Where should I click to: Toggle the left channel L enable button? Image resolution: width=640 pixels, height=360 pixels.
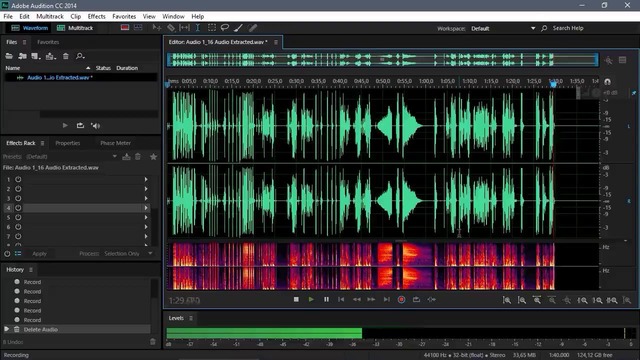(629, 127)
